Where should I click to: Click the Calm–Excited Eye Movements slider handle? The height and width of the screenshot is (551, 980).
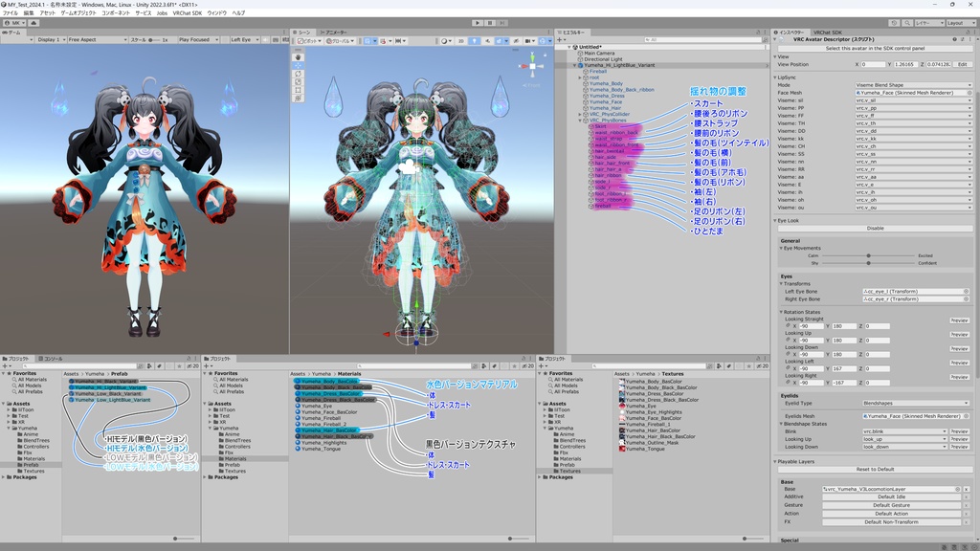pos(869,255)
